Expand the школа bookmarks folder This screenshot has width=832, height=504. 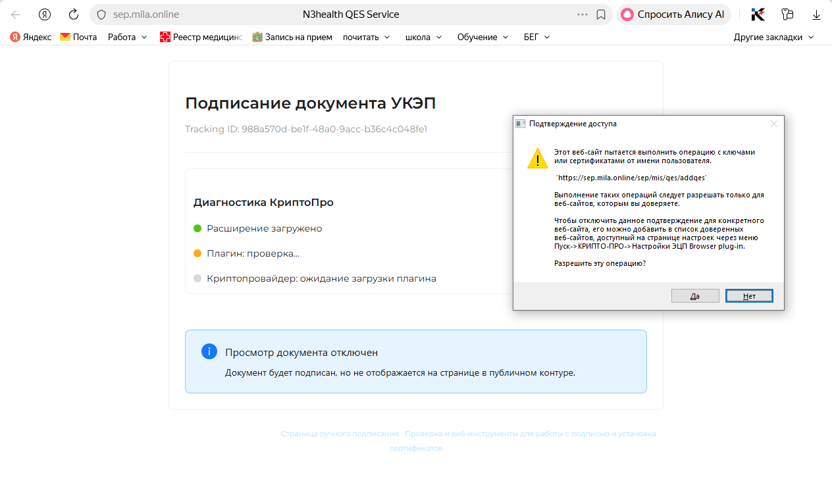tap(425, 37)
